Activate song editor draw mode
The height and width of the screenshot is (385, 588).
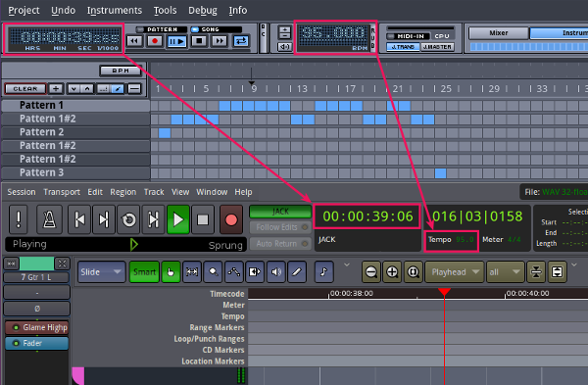tap(117, 89)
